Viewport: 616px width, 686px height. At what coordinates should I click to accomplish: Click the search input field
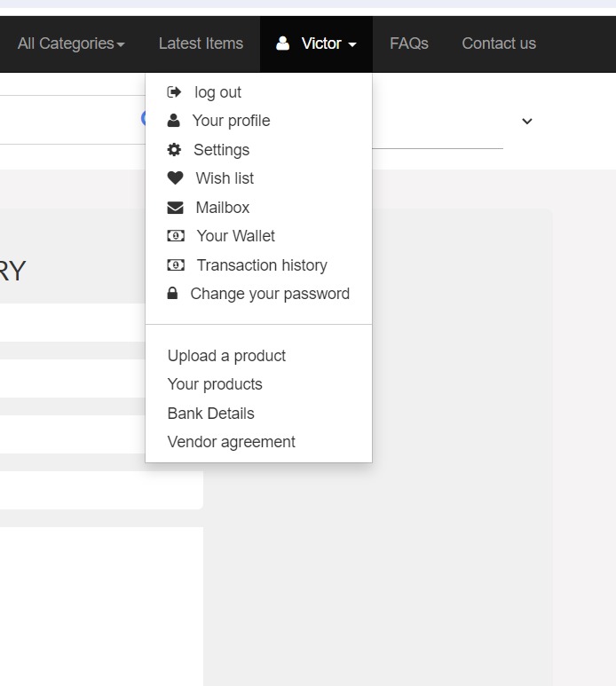pyautogui.click(x=71, y=121)
